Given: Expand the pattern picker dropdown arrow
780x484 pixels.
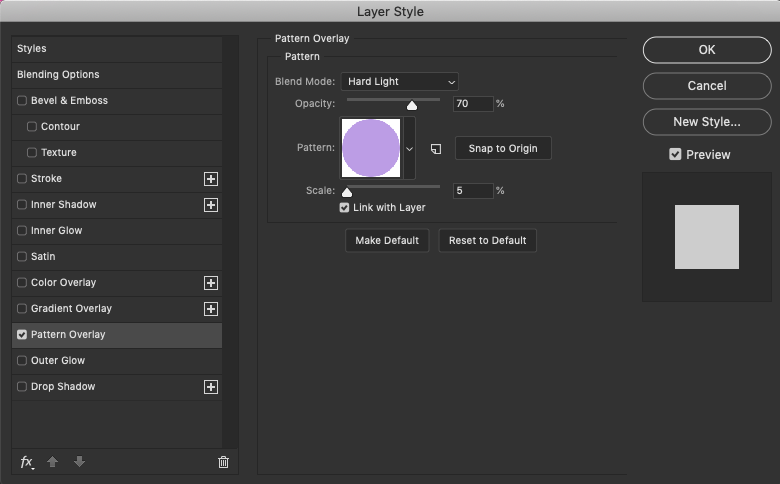Looking at the screenshot, I should (x=409, y=148).
